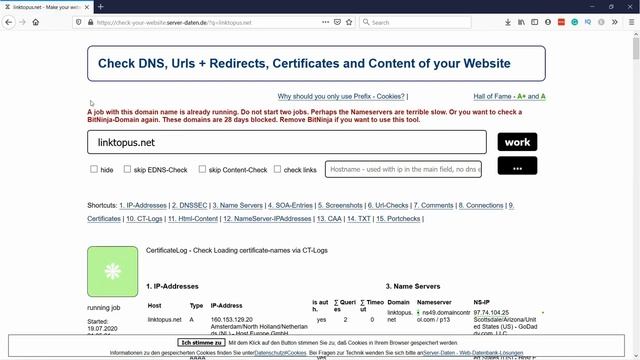Jump to 4. SOA-Entries shortcut
This screenshot has height=360, width=640.
tap(290, 205)
